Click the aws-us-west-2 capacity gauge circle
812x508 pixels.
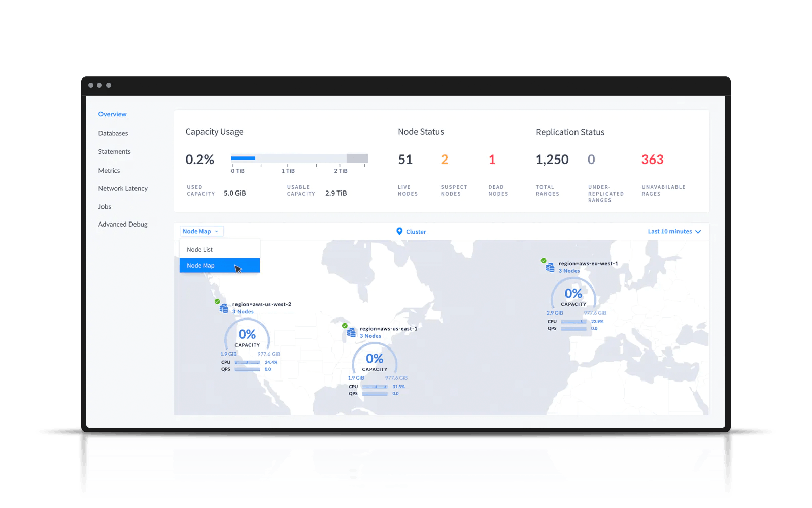coord(247,337)
